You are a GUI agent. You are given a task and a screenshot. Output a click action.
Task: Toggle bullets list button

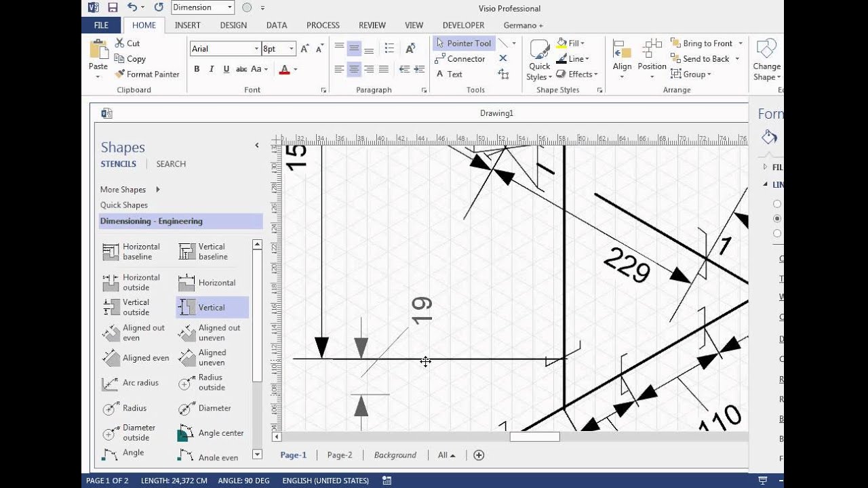389,48
